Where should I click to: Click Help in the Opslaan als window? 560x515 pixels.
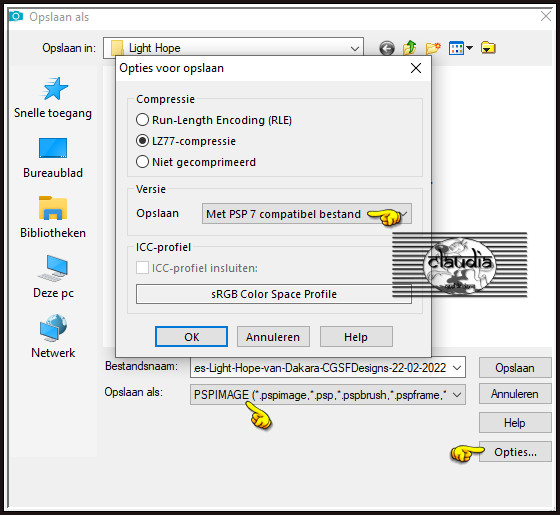point(515,422)
